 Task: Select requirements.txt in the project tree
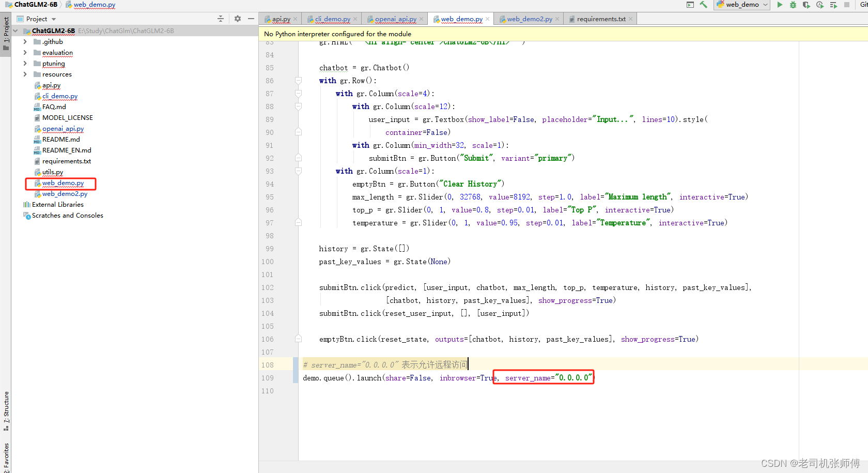tap(67, 161)
